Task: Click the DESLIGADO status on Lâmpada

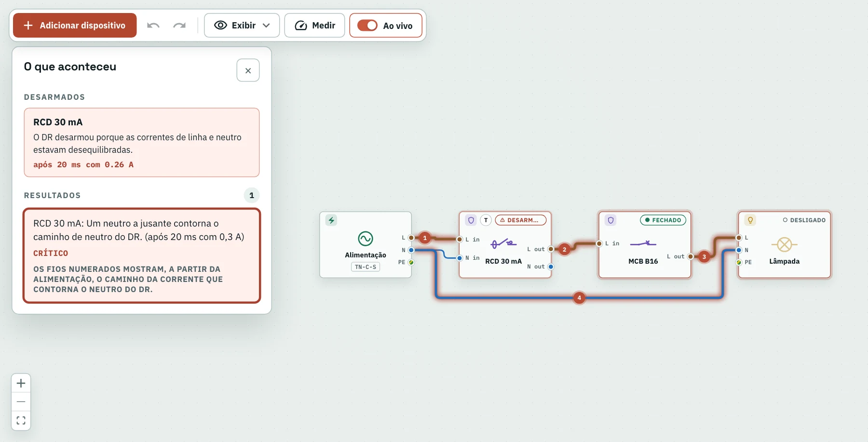Action: [x=804, y=220]
